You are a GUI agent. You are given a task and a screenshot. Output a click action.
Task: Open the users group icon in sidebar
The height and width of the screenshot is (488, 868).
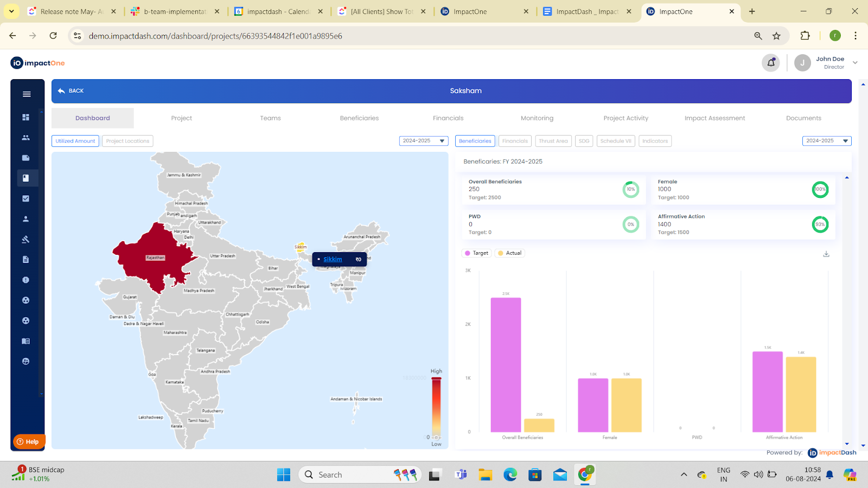click(25, 138)
